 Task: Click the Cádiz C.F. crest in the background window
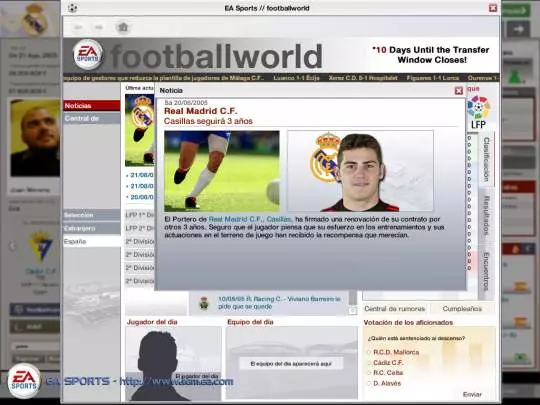tap(41, 246)
